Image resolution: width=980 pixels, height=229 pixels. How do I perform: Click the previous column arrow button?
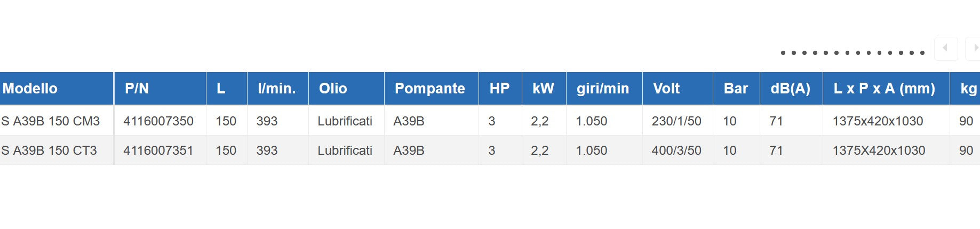945,49
